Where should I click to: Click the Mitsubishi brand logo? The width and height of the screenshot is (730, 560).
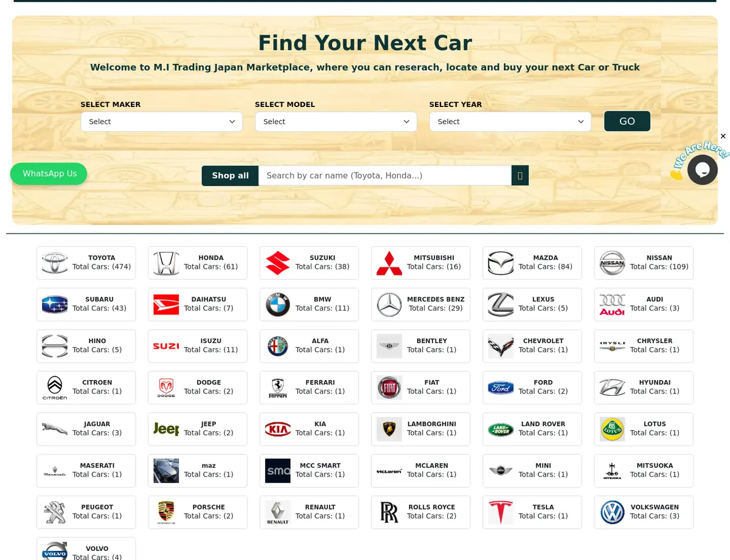click(x=389, y=263)
